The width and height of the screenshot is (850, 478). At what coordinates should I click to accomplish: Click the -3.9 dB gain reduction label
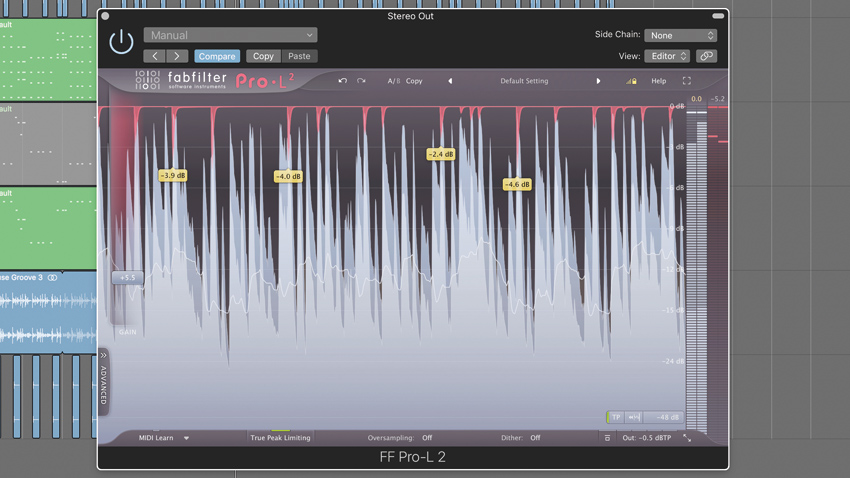[173, 175]
